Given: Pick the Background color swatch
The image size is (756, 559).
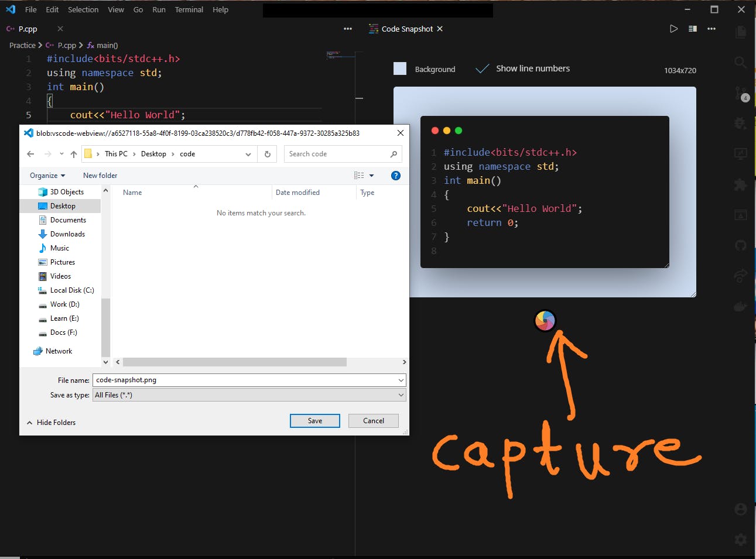Looking at the screenshot, I should click(400, 68).
